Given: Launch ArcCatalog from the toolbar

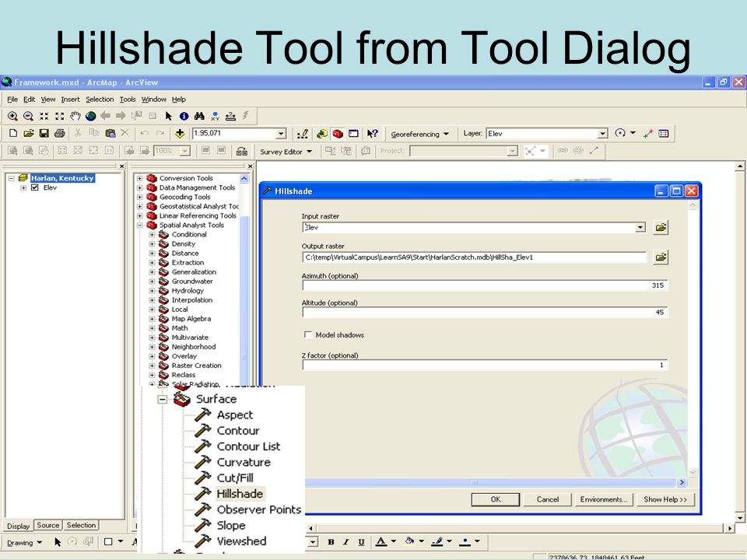Looking at the screenshot, I should pos(322,134).
